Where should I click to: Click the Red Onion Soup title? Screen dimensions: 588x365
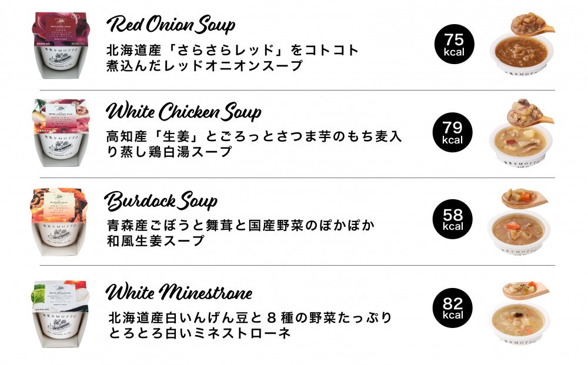[x=171, y=25]
